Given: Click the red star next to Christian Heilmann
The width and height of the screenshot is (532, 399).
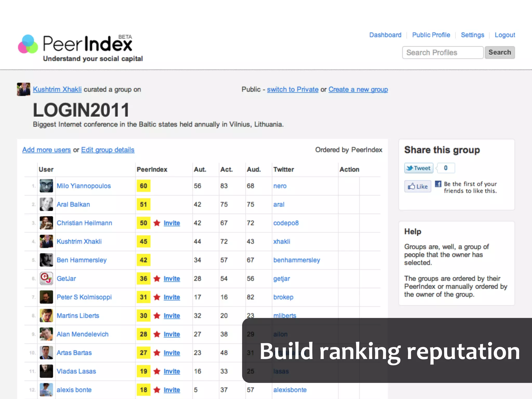Looking at the screenshot, I should 157,223.
